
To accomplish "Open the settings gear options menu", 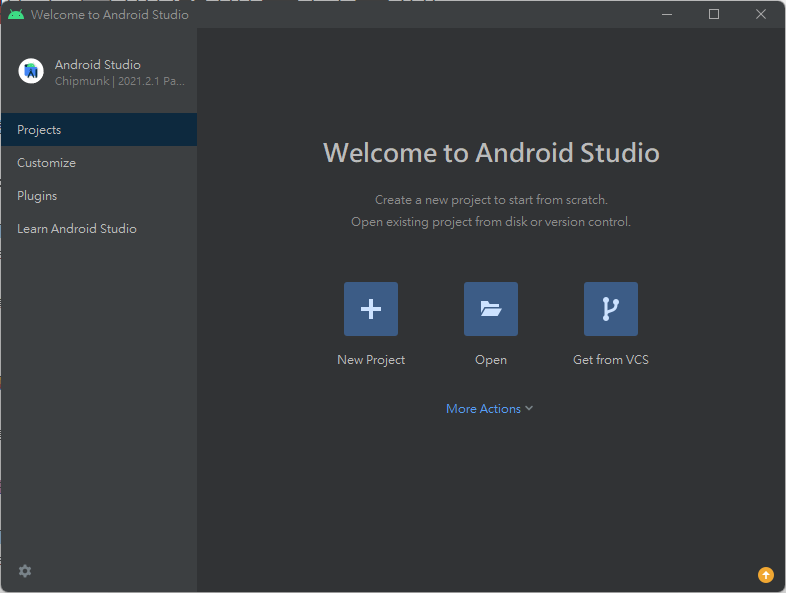I will 25,571.
